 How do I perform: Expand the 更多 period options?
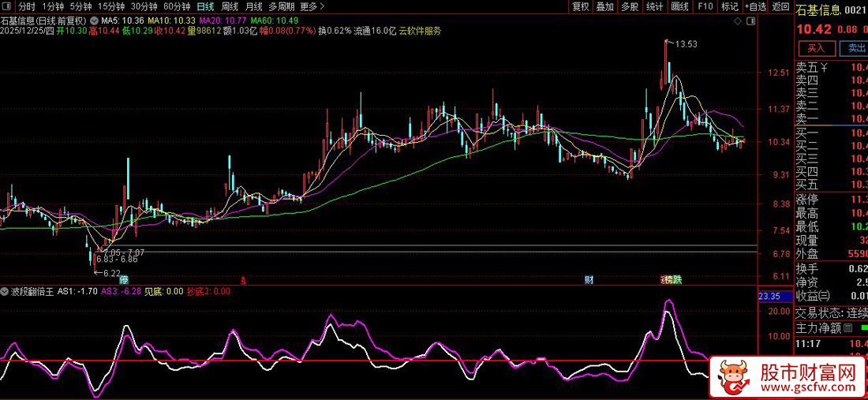(x=312, y=7)
